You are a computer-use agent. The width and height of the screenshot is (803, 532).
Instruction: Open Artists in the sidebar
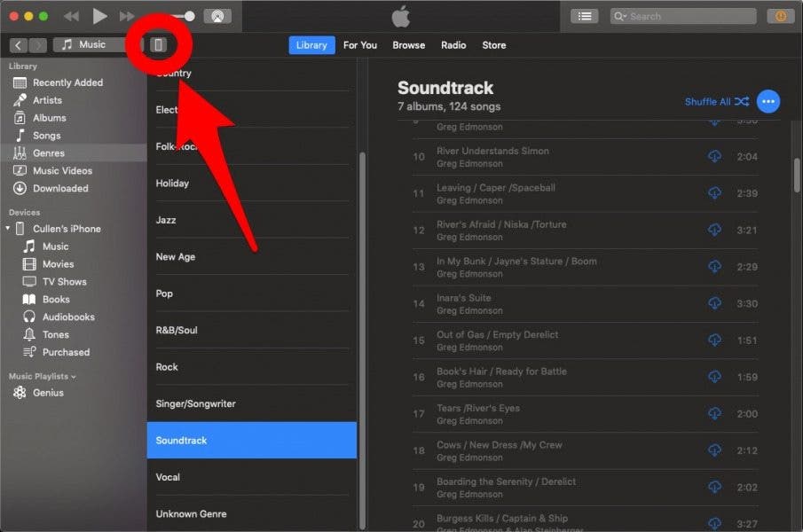point(74,100)
